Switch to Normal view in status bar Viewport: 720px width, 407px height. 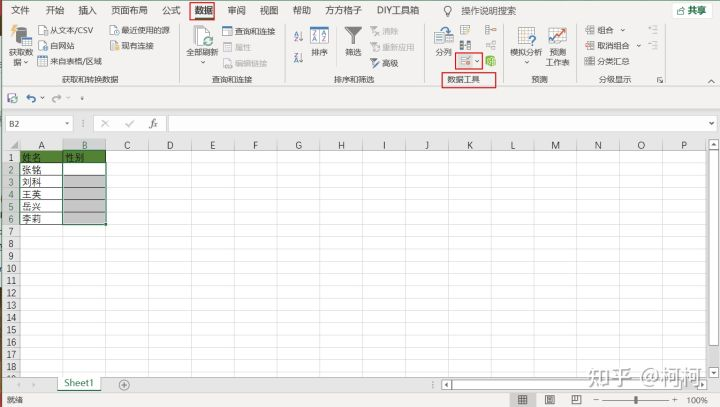[x=522, y=400]
